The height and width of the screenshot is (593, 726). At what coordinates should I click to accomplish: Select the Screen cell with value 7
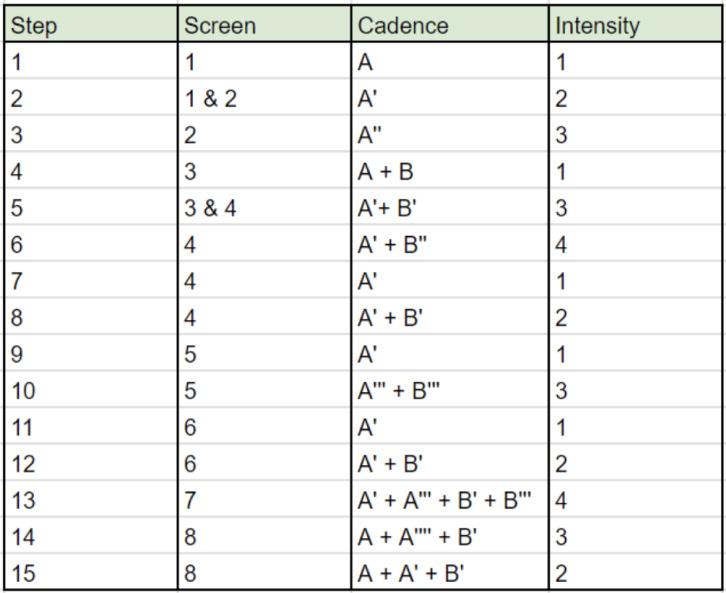(265, 500)
